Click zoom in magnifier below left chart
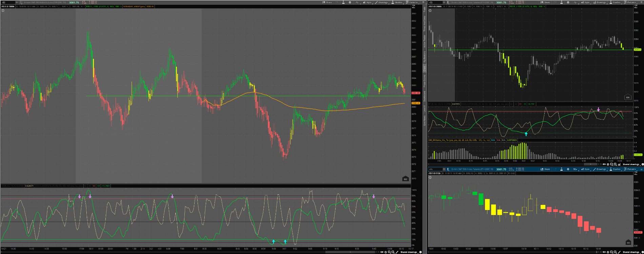 coord(389,252)
